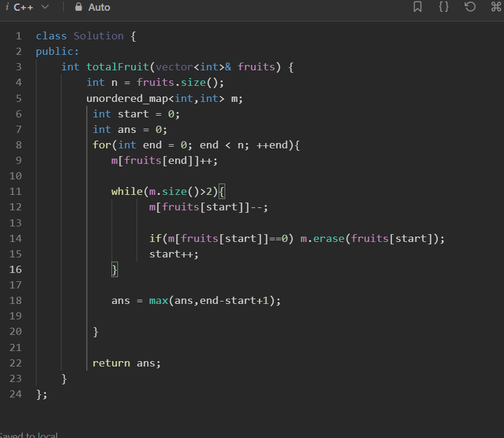Click line number 24 in gutter

pos(15,394)
